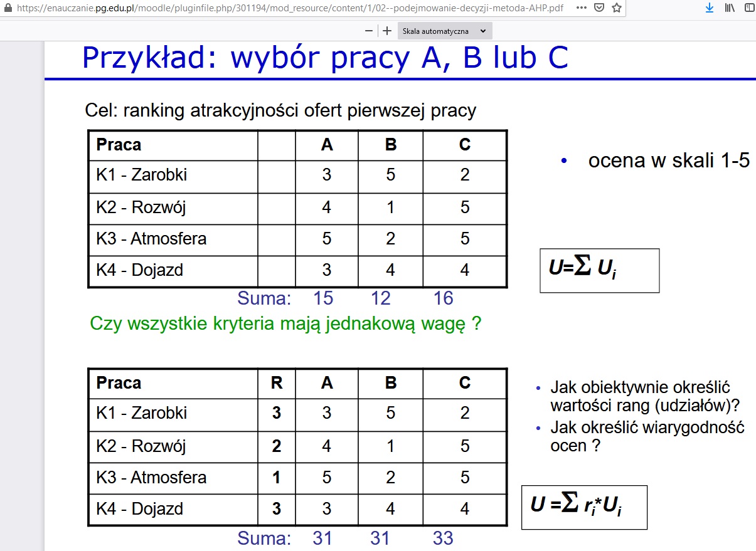The image size is (756, 551).
Task: Click the sum value 16 under first table
Action: coord(443,298)
